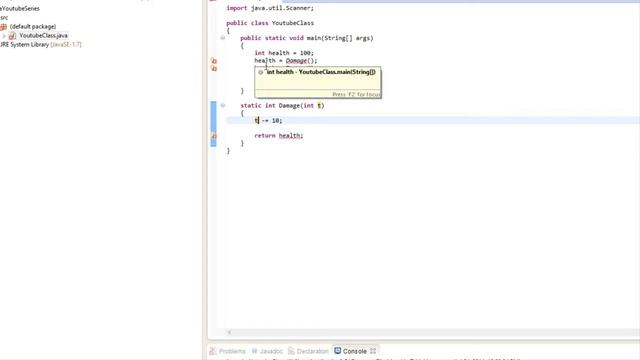Click 'public static void main' method signature
The width and height of the screenshot is (640, 360).
pyautogui.click(x=307, y=38)
